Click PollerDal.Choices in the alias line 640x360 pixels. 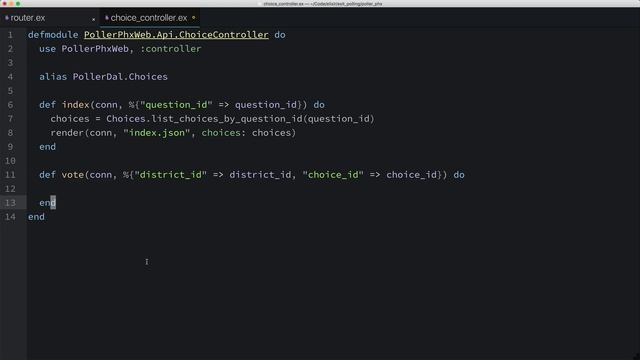tap(120, 77)
